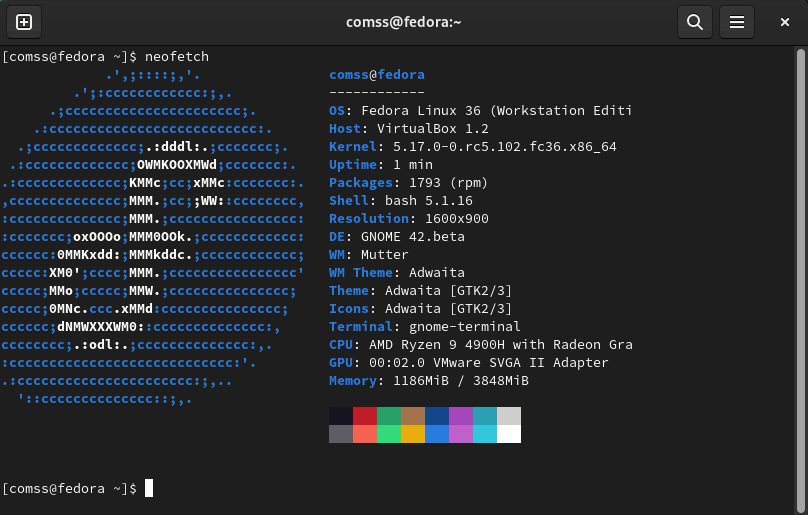The image size is (808, 515).
Task: Click the yellow color block
Action: click(x=413, y=434)
